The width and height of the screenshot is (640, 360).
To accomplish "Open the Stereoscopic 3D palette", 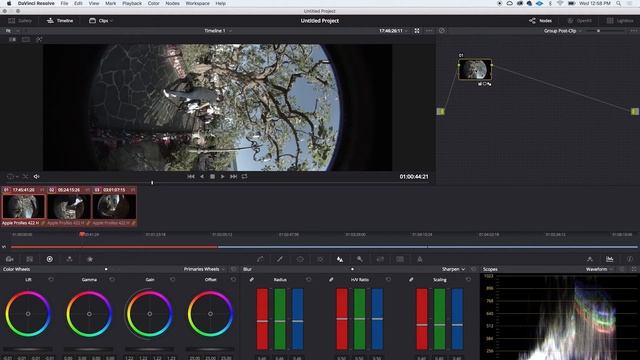I will pyautogui.click(x=400, y=259).
